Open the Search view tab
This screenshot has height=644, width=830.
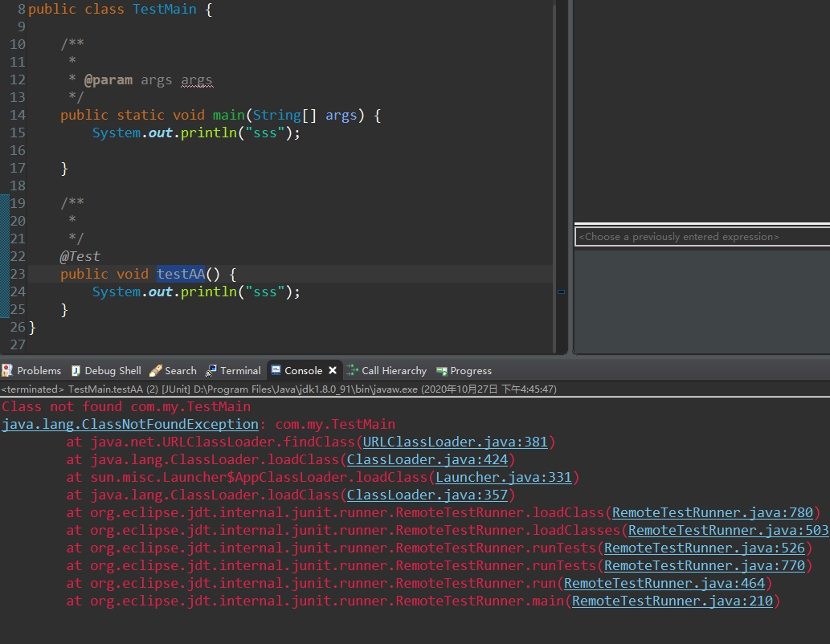173,370
